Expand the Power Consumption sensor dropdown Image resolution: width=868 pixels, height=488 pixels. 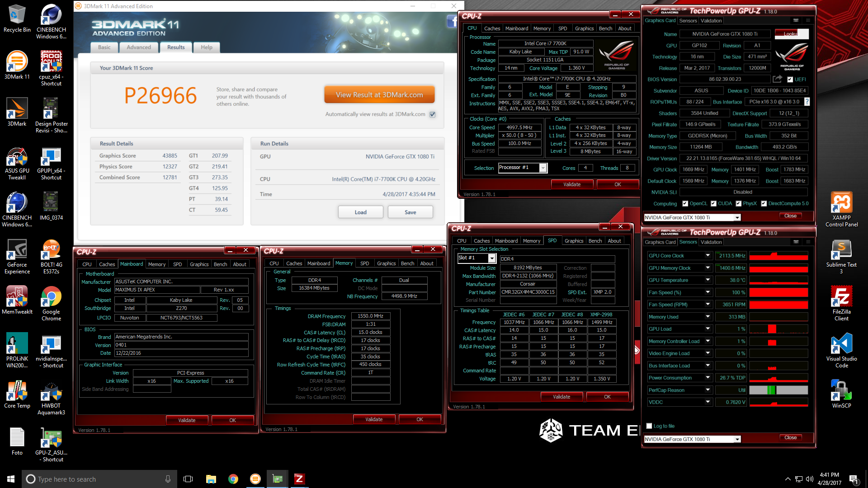pyautogui.click(x=708, y=378)
